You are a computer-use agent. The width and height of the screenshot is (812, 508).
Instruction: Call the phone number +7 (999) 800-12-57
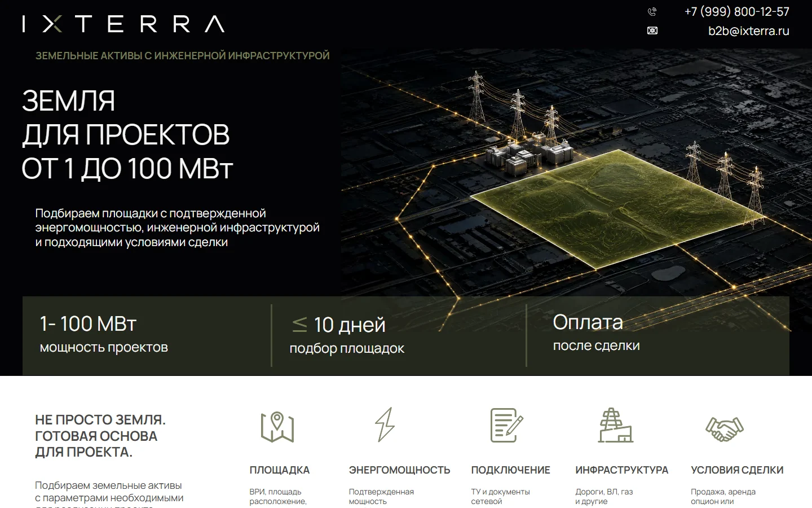tap(736, 11)
